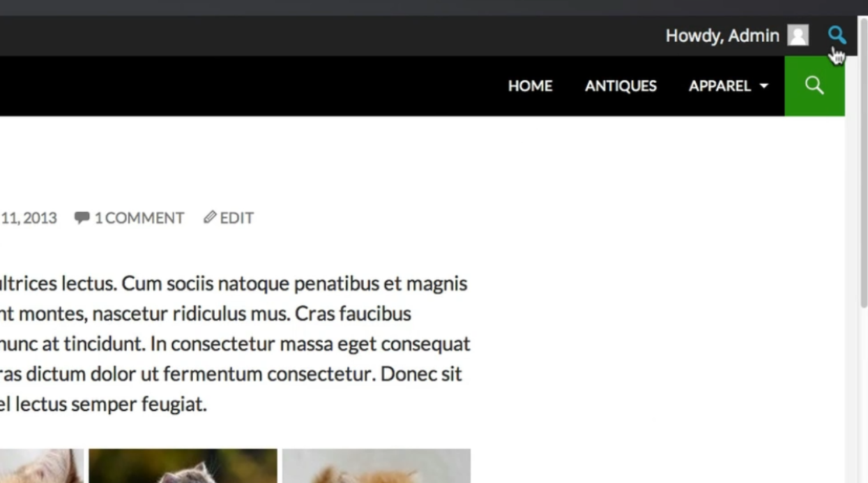Click the comment bubble icon
This screenshot has height=483, width=868.
[82, 217]
